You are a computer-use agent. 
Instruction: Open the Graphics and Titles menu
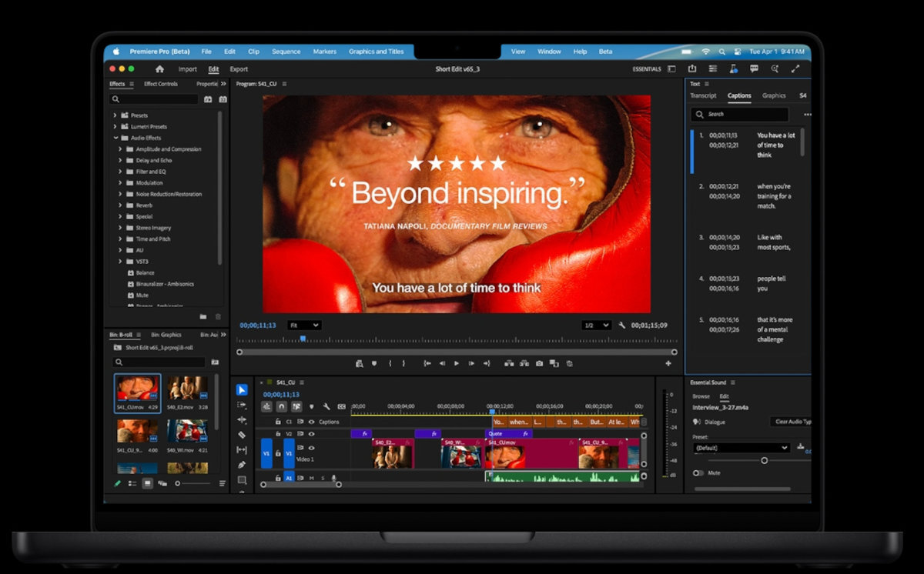[x=377, y=51]
